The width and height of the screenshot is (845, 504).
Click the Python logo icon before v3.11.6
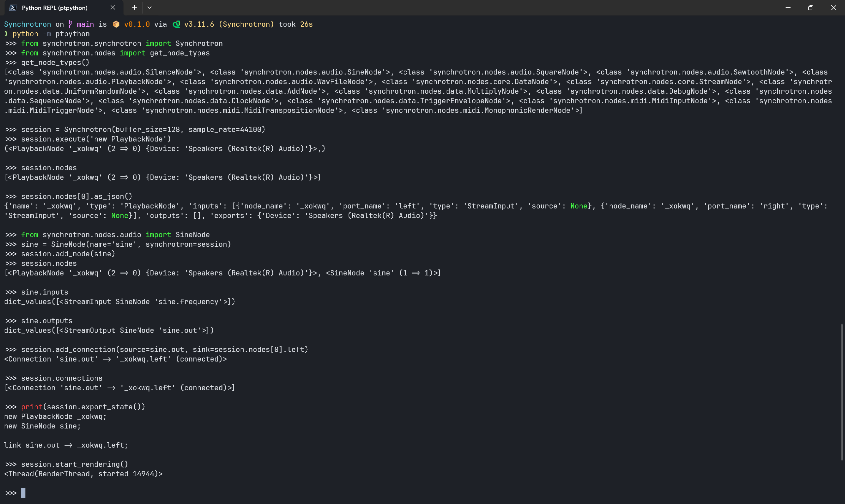click(x=176, y=24)
